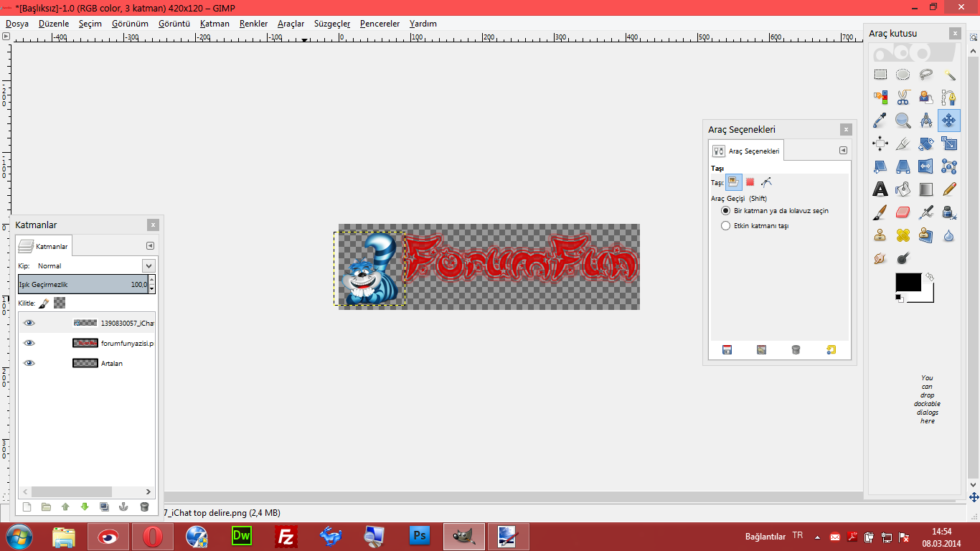Duplicate the selected layer button

click(x=104, y=507)
